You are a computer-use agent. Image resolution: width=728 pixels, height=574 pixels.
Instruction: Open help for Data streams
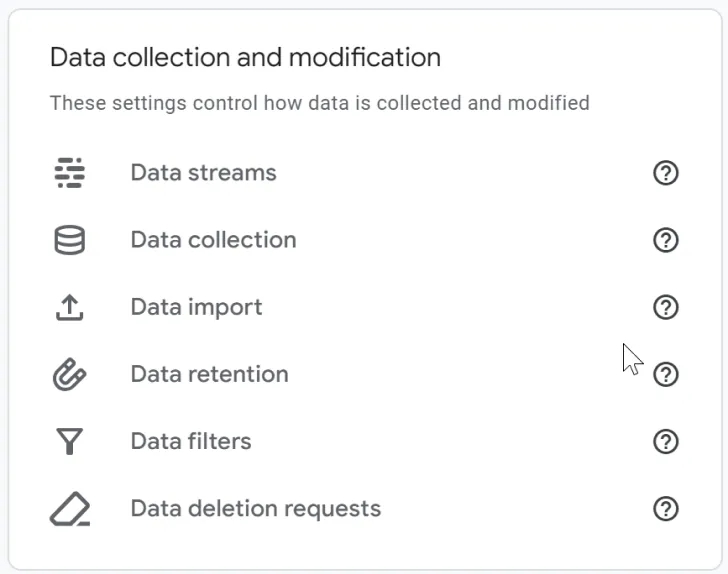pos(666,173)
